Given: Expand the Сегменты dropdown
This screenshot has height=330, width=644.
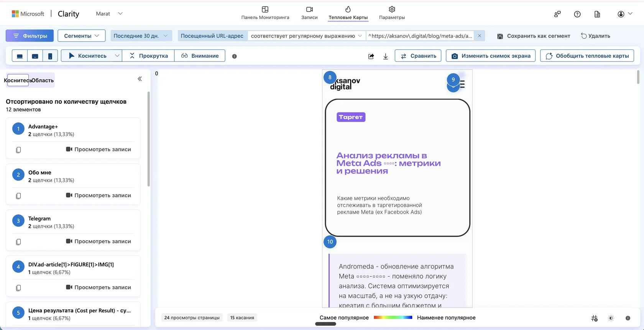Looking at the screenshot, I should click(82, 36).
